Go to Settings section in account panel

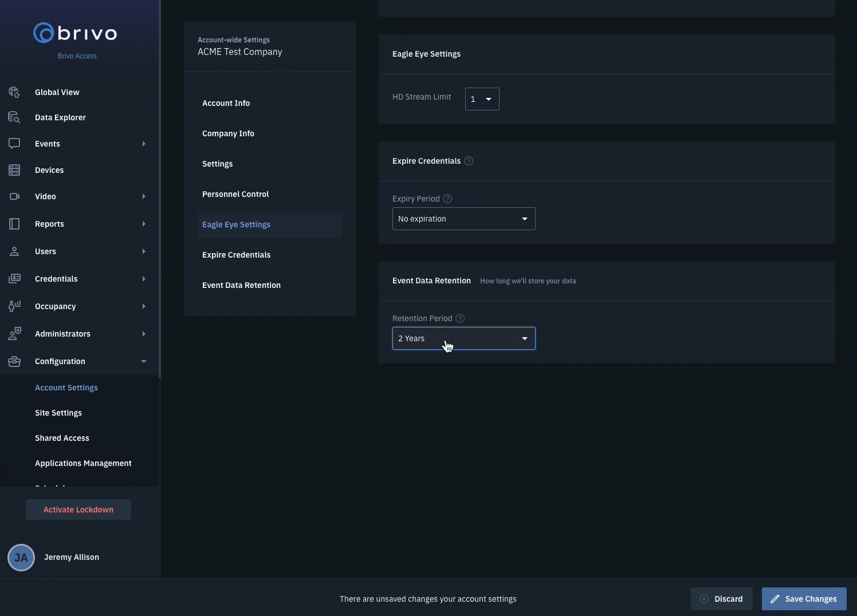[217, 164]
